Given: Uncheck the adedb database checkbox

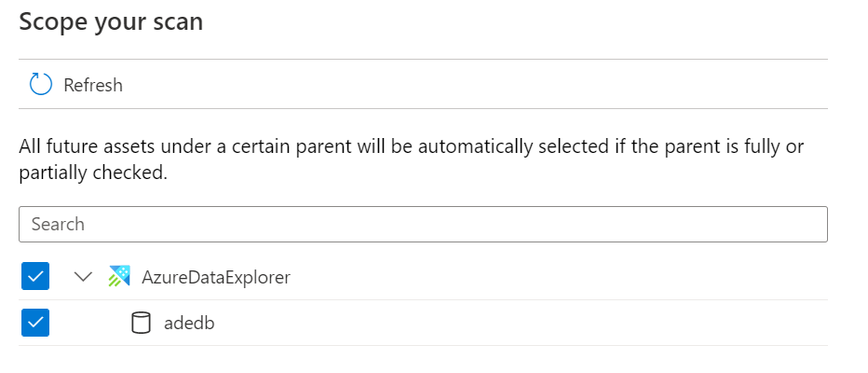Looking at the screenshot, I should [x=35, y=323].
